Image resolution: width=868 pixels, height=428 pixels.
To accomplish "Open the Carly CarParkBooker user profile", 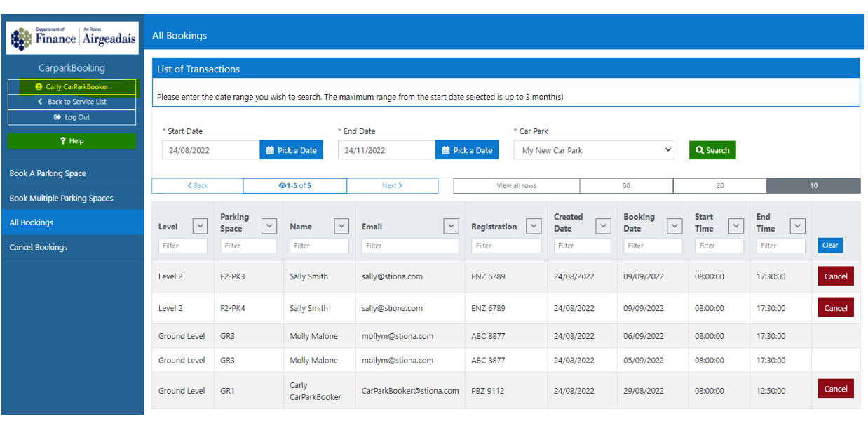I will point(72,87).
